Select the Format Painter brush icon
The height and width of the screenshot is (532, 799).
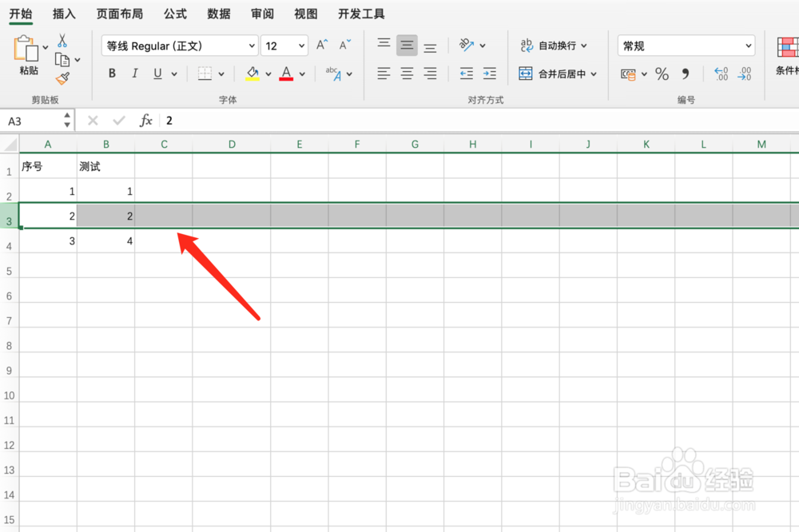62,78
